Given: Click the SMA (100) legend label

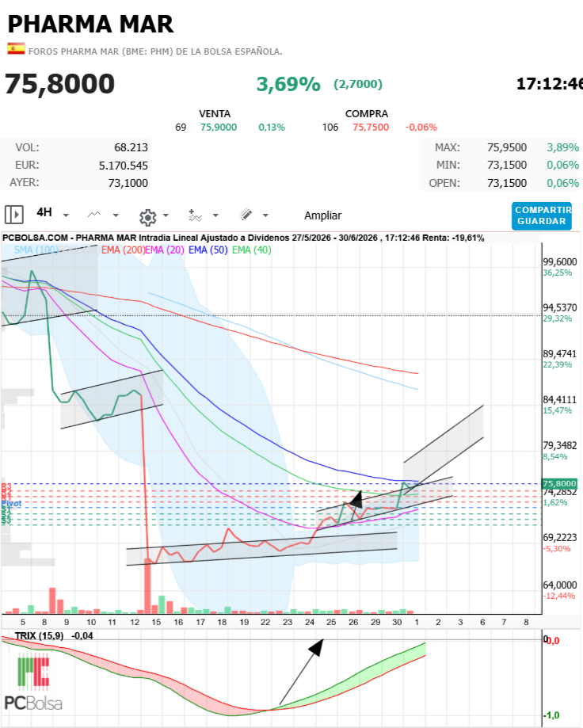Looking at the screenshot, I should 36,250.
